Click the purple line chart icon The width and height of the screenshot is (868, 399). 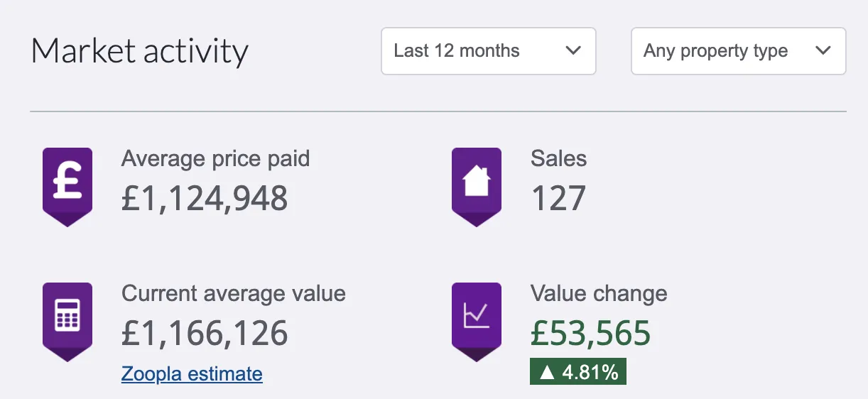477,322
